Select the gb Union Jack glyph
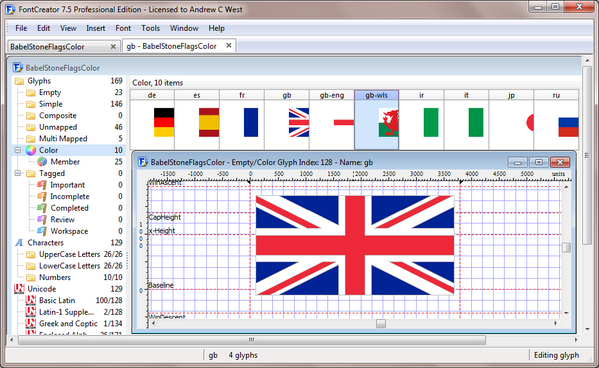Image resolution: width=599 pixels, height=368 pixels. tap(287, 120)
